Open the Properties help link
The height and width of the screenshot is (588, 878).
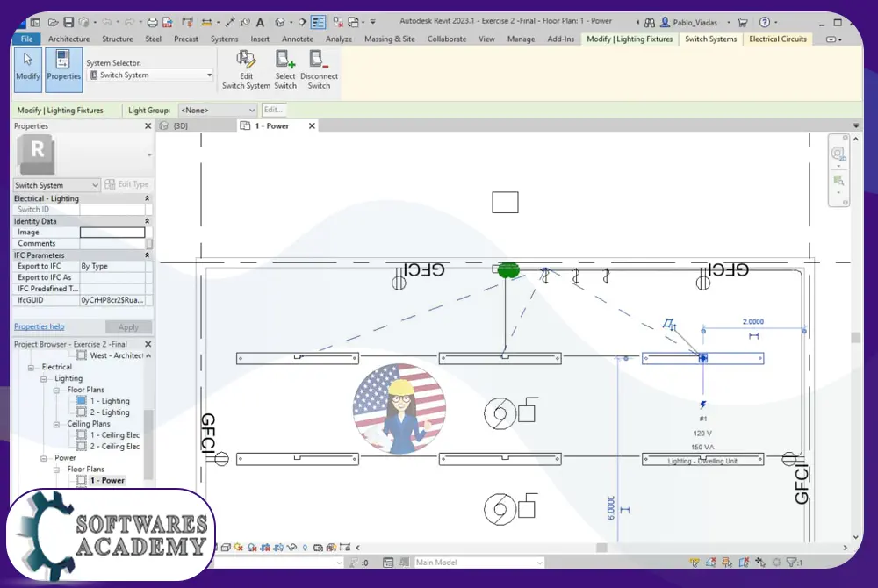pos(40,326)
